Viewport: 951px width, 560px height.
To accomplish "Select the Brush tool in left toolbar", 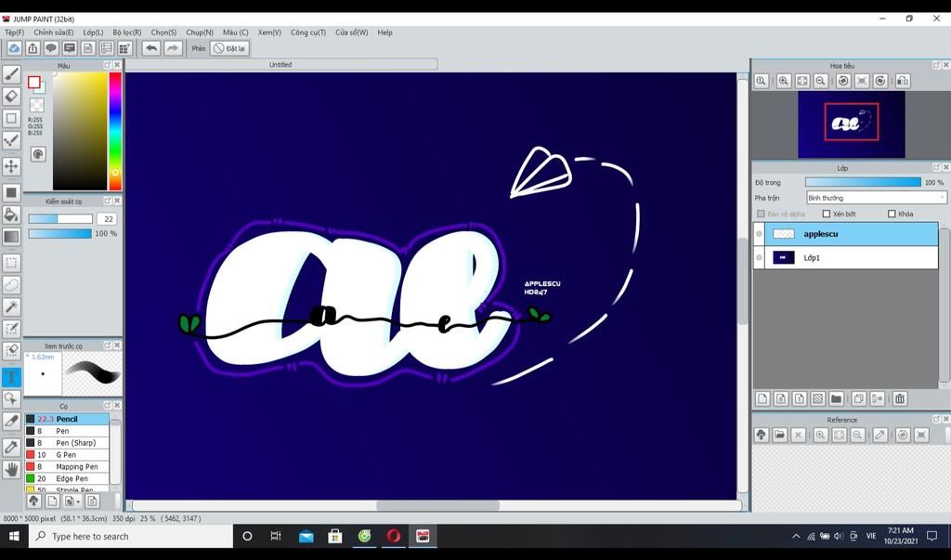I will 11,74.
